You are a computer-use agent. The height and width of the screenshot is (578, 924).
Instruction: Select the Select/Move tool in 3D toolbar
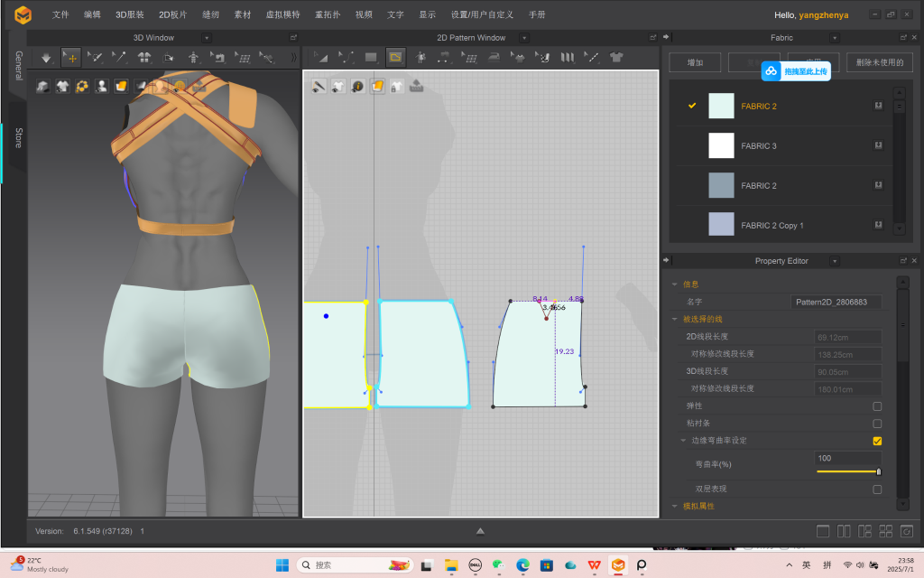(x=71, y=57)
